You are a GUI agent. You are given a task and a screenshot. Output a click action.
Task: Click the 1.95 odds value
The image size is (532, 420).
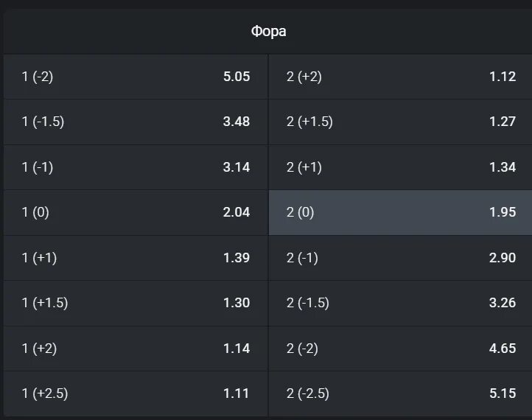tap(503, 212)
